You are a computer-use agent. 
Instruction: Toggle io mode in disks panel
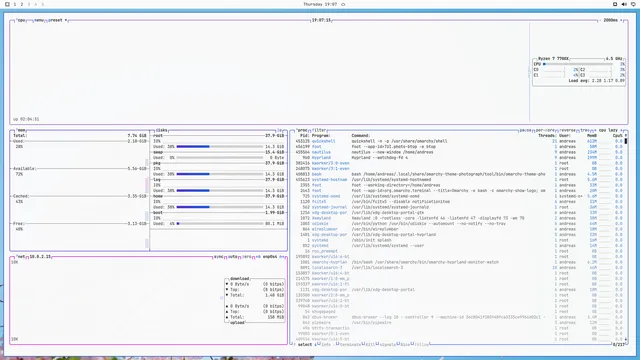[x=280, y=130]
